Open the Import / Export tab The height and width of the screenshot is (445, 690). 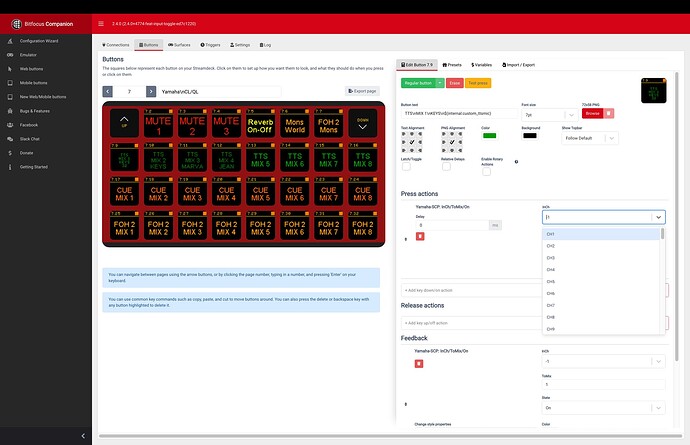[x=518, y=65]
